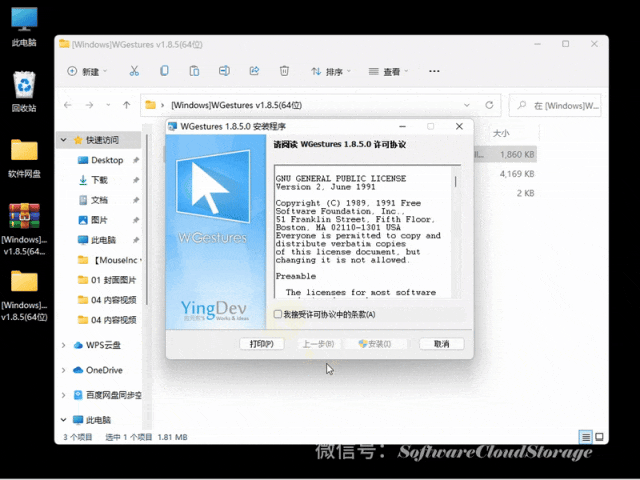
Task: Open the three-dot more options menu
Action: click(x=434, y=71)
